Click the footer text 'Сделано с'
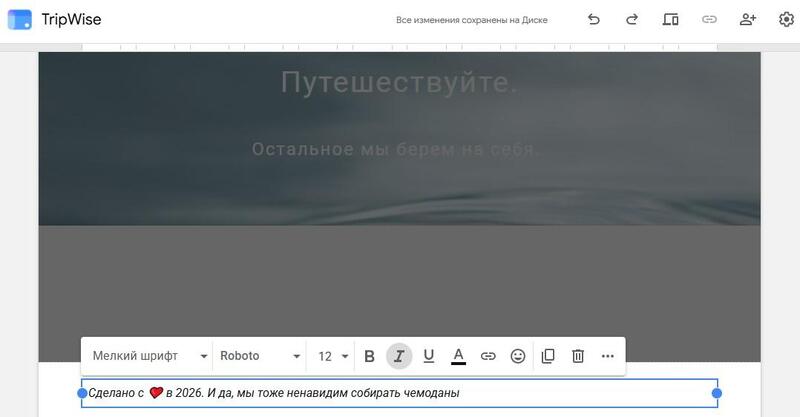800x417 pixels. [116, 393]
